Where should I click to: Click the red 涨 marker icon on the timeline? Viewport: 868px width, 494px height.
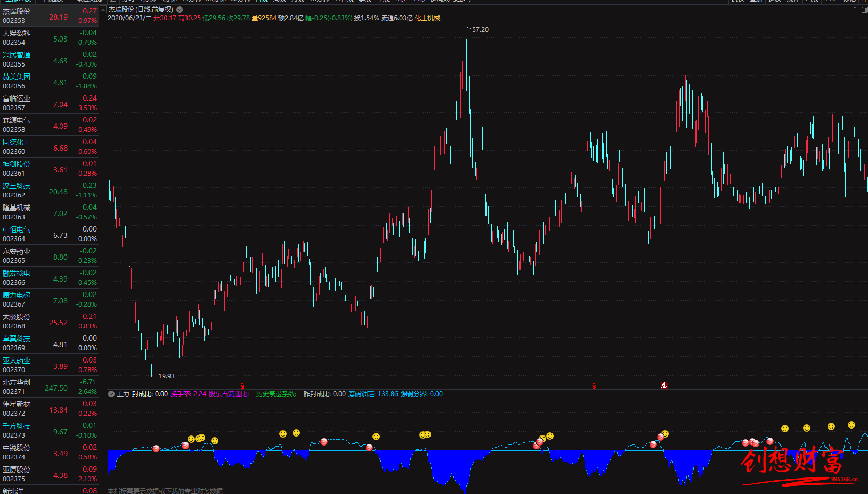[x=664, y=385]
